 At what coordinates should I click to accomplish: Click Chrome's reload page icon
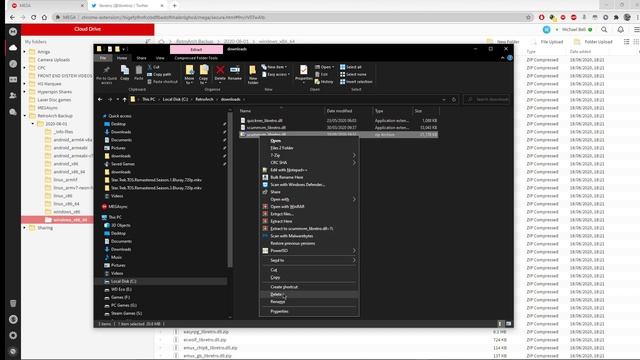pos(33,18)
